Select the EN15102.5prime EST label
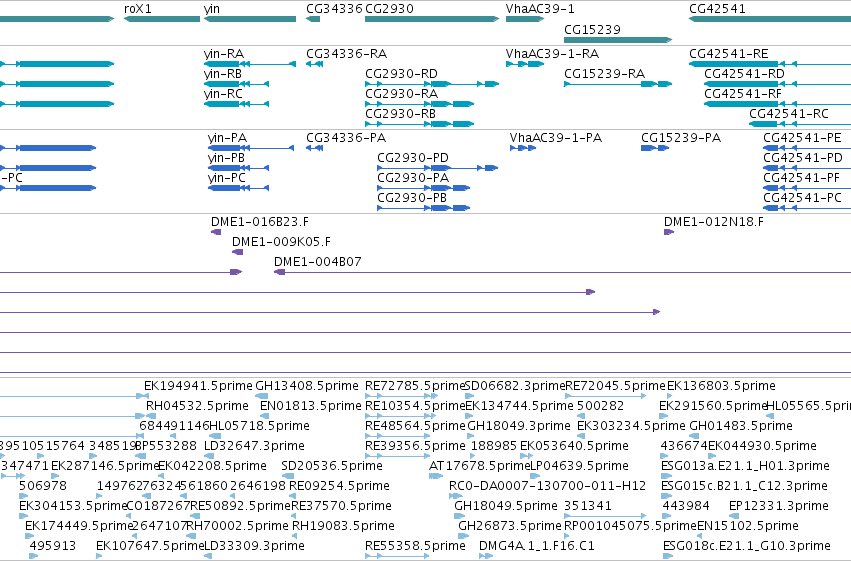This screenshot has width=851, height=561. click(x=748, y=526)
